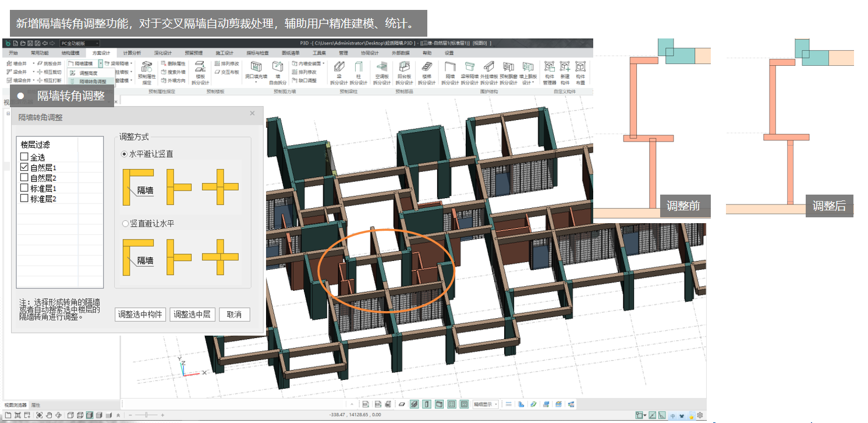868x423 pixels.
Task: Expand the 隔墙建模 dropdown arrow
Action: point(100,63)
